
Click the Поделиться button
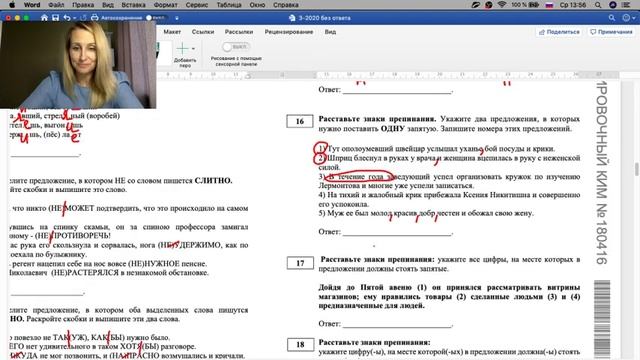(559, 32)
